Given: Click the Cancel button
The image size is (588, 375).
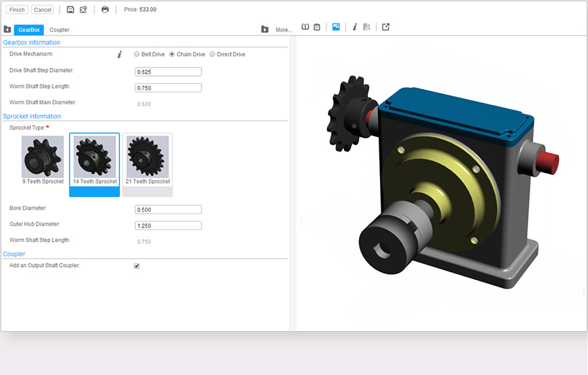Looking at the screenshot, I should point(43,10).
